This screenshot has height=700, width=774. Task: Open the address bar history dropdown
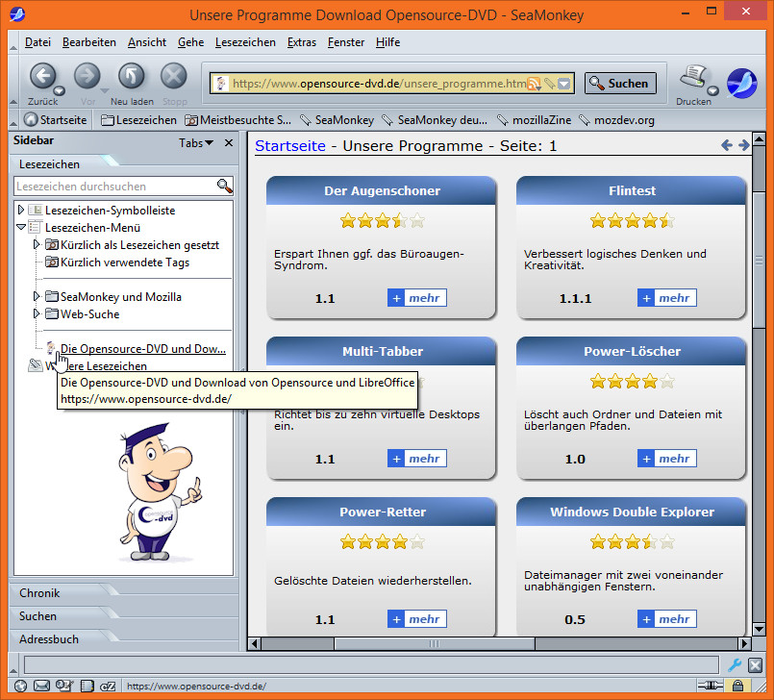click(x=564, y=84)
